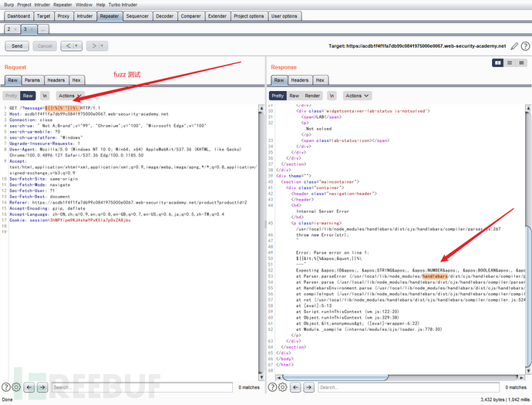Expand the request Actions dropdown
The image size is (532, 405).
pos(69,96)
